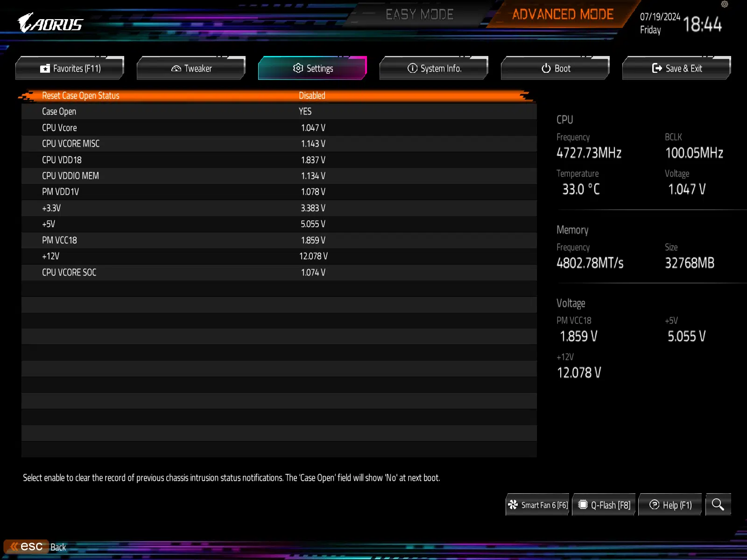Click the CPU frequency 4727.73MHz reading
Screen dimensions: 747x560
tap(589, 153)
